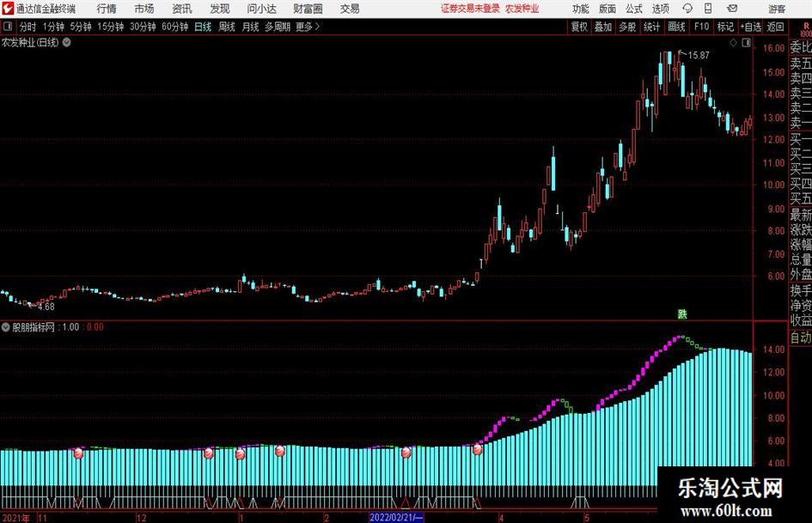Click +自选 to add to watchlist
Image resolution: width=812 pixels, height=523 pixels.
750,27
